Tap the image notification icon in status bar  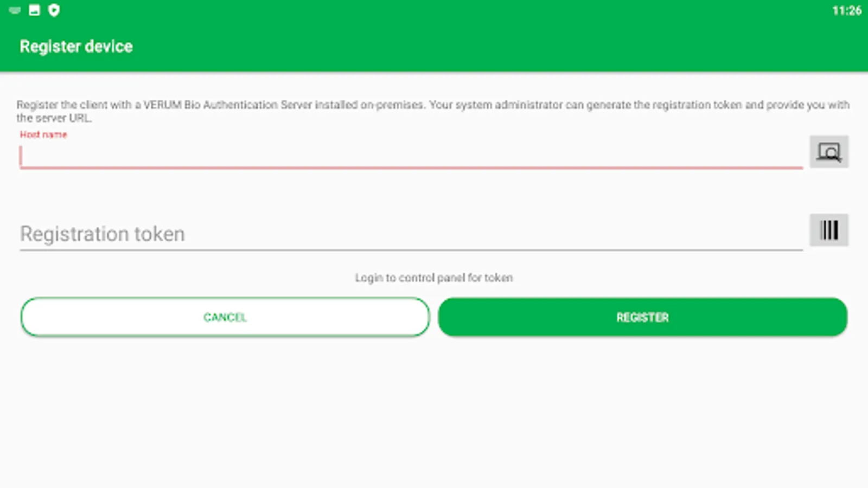(34, 10)
